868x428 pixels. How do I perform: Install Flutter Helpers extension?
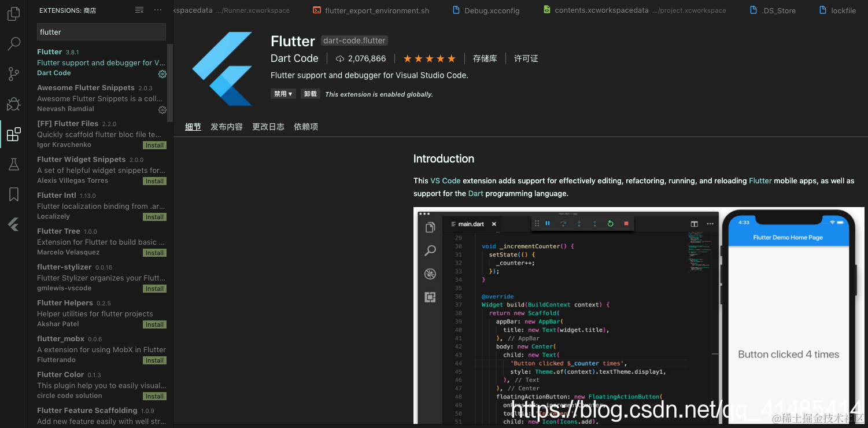(154, 324)
